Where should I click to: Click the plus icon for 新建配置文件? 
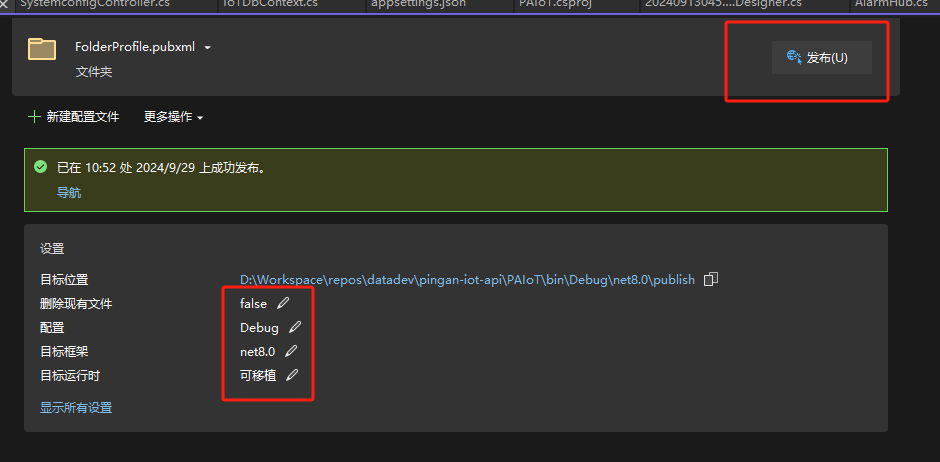pos(35,117)
